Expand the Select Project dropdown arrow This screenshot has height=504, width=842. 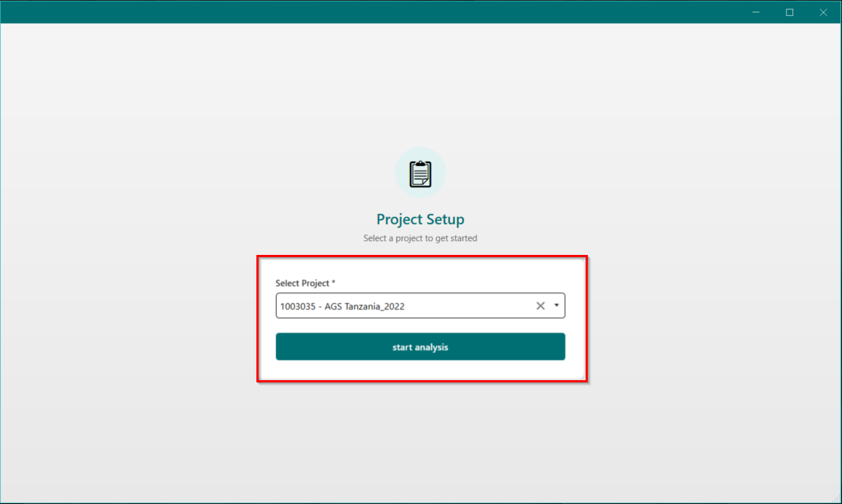click(x=556, y=306)
